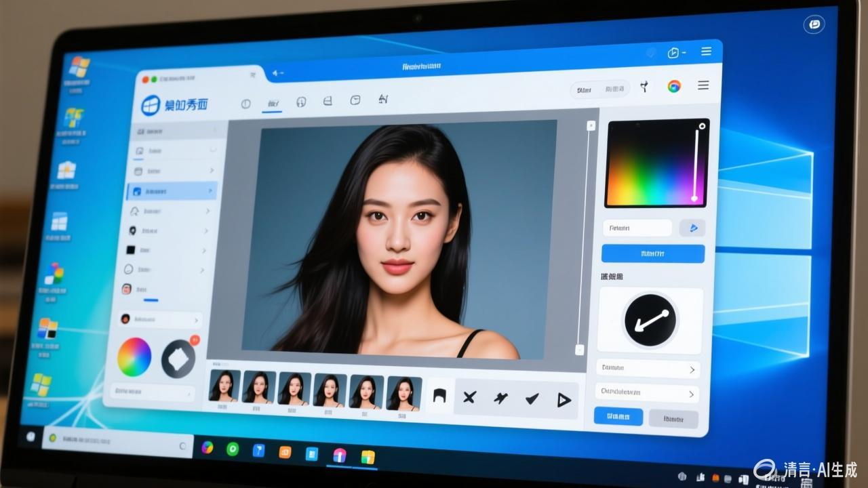Expand the lower chevron row under the dial

click(x=647, y=393)
